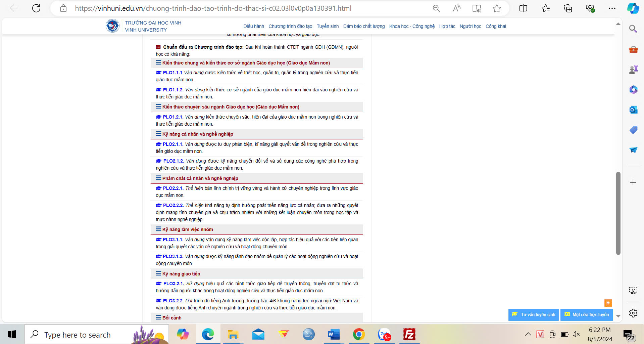Select PLO2.1.2 outcome text
Viewport: 644px width, 344px height.
coord(257,164)
